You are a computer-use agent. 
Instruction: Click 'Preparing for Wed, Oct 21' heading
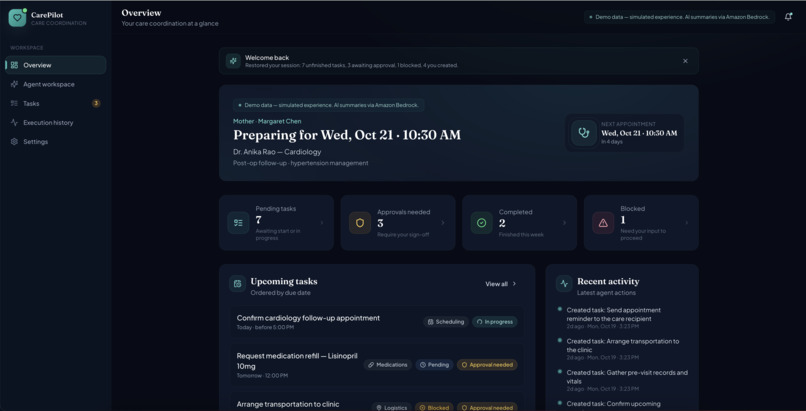click(347, 135)
